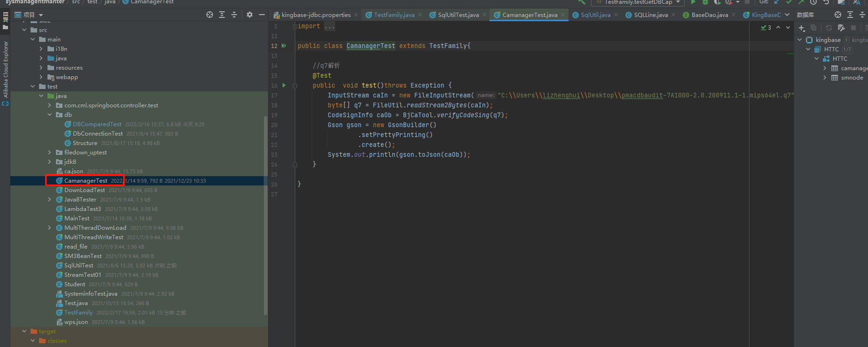Click the 'java' breadcrumb in navigation bar
The width and height of the screenshot is (868, 347).
pyautogui.click(x=110, y=2)
